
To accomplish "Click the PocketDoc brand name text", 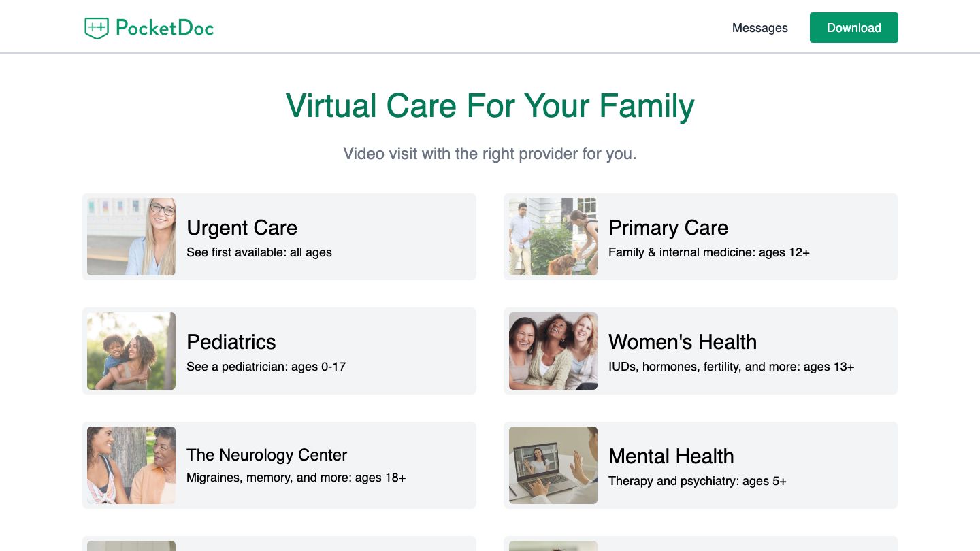I will click(x=165, y=28).
